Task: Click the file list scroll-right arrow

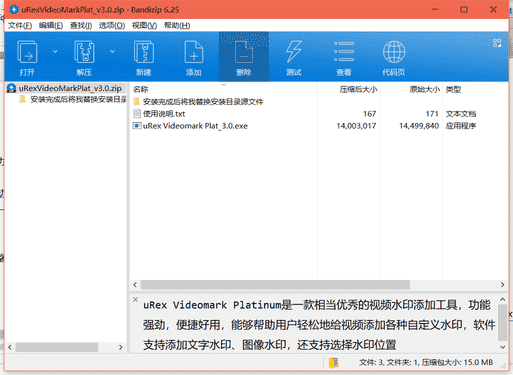Action: tap(502, 285)
